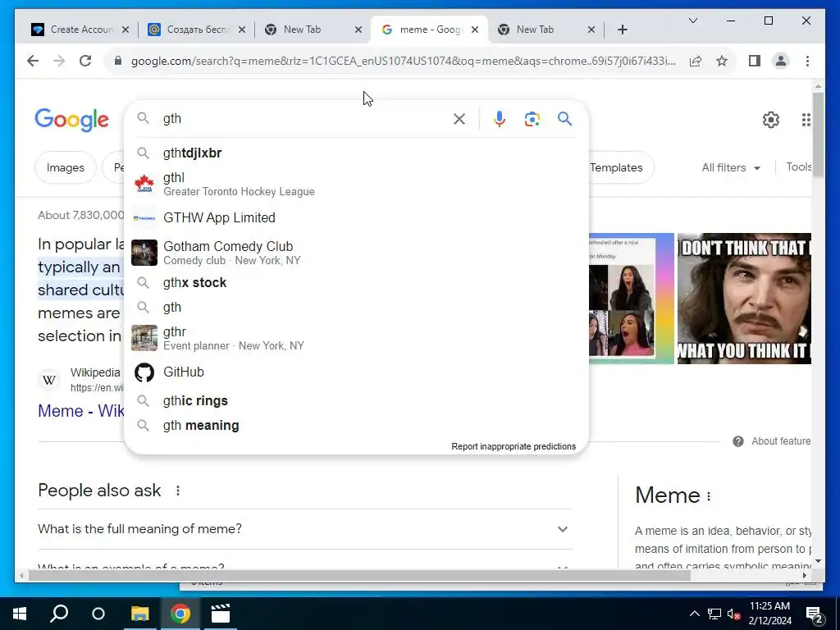Select gth meaning suggestion
840x630 pixels.
click(x=356, y=426)
